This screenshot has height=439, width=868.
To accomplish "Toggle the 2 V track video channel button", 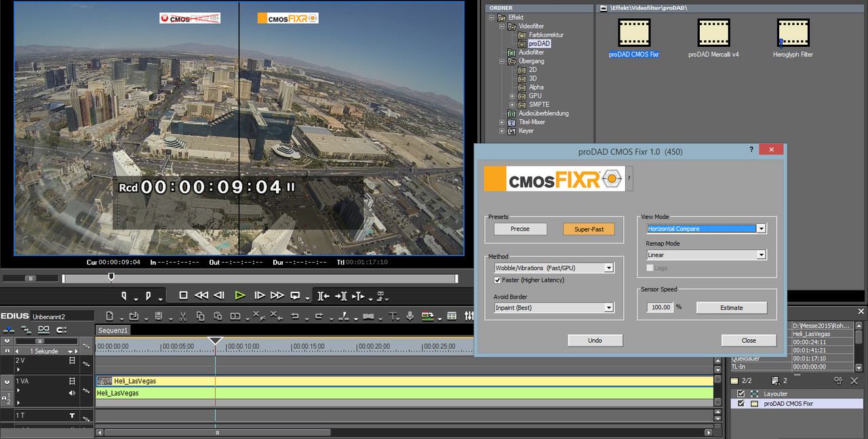I will [x=72, y=360].
